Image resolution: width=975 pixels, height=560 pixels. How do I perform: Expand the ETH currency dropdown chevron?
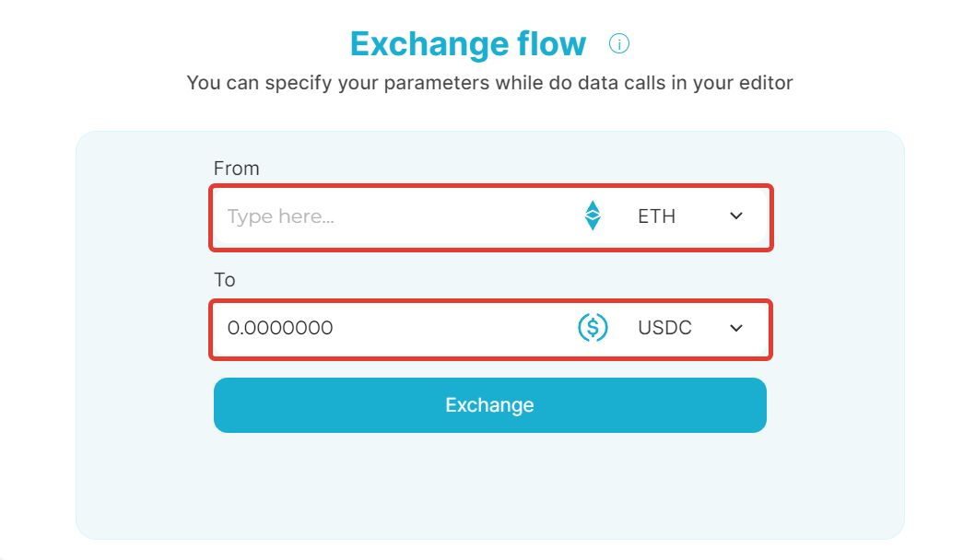[736, 216]
